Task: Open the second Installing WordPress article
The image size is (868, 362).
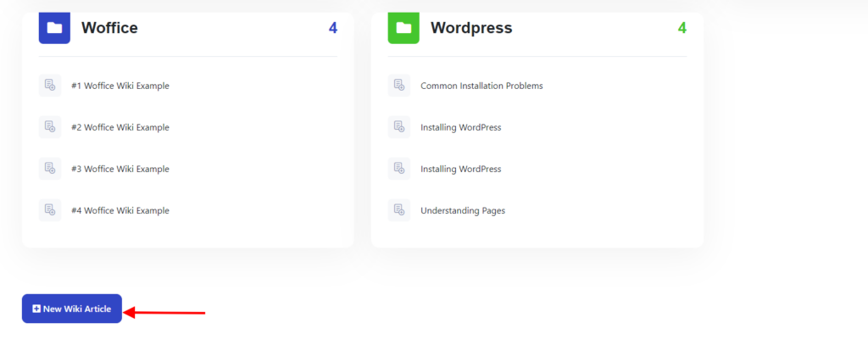Action: tap(460, 169)
